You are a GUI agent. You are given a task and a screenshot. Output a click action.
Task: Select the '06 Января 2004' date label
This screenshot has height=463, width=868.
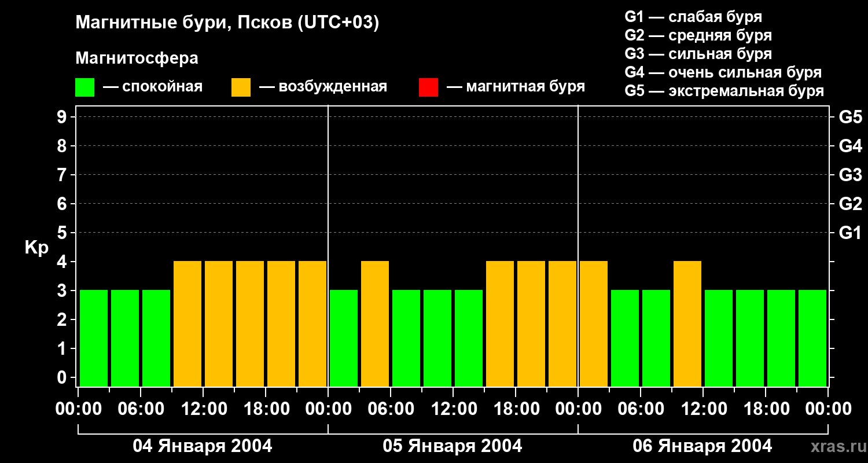click(702, 446)
